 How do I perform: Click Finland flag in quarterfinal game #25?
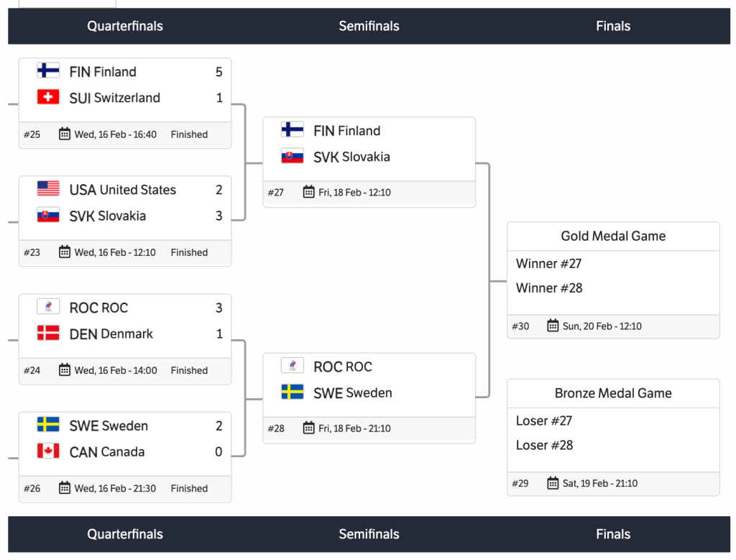pyautogui.click(x=48, y=71)
